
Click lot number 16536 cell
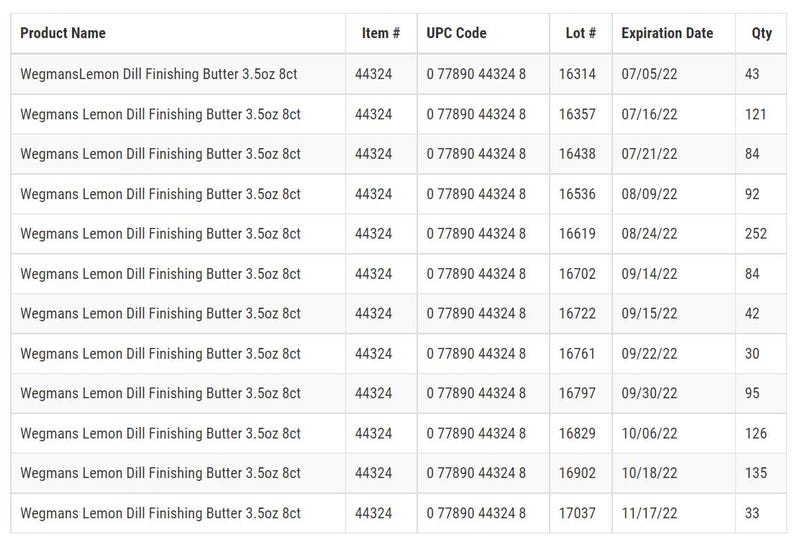coord(577,194)
